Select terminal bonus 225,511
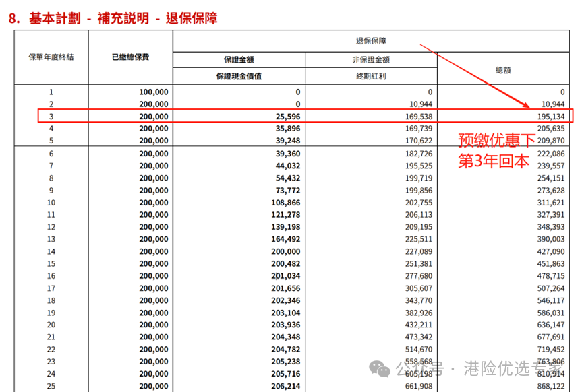 pyautogui.click(x=419, y=239)
